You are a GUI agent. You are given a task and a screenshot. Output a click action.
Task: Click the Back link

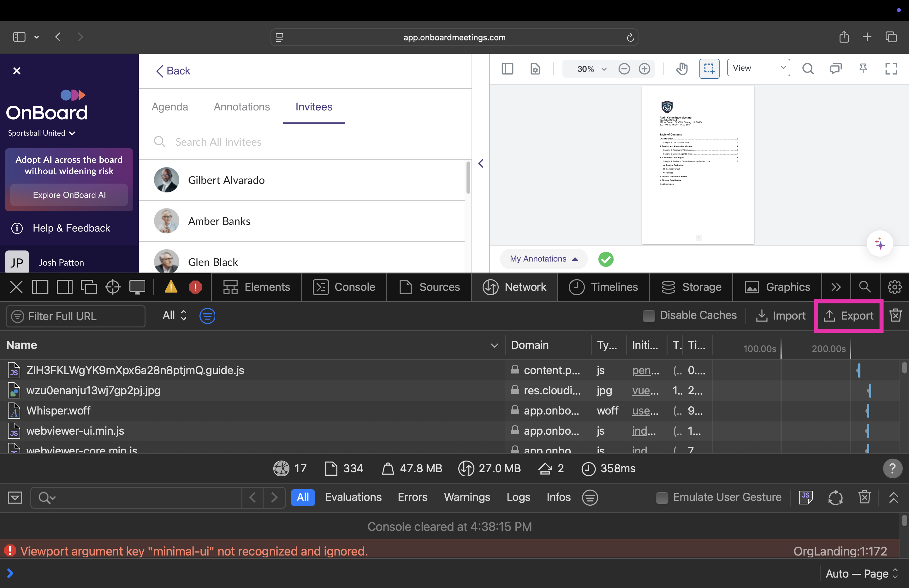[173, 71]
